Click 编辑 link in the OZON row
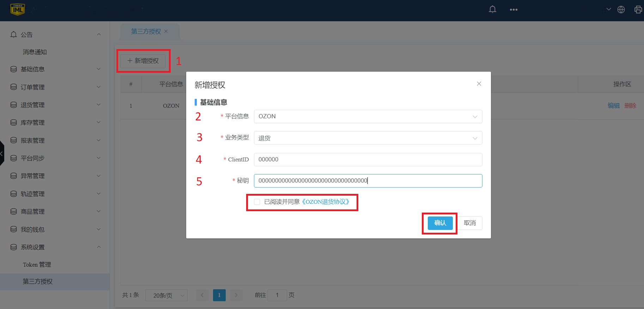The width and height of the screenshot is (644, 309). (614, 106)
